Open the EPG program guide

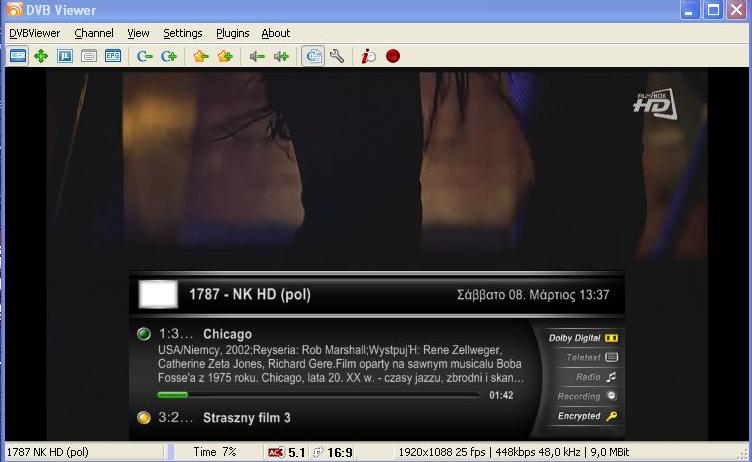pyautogui.click(x=113, y=56)
